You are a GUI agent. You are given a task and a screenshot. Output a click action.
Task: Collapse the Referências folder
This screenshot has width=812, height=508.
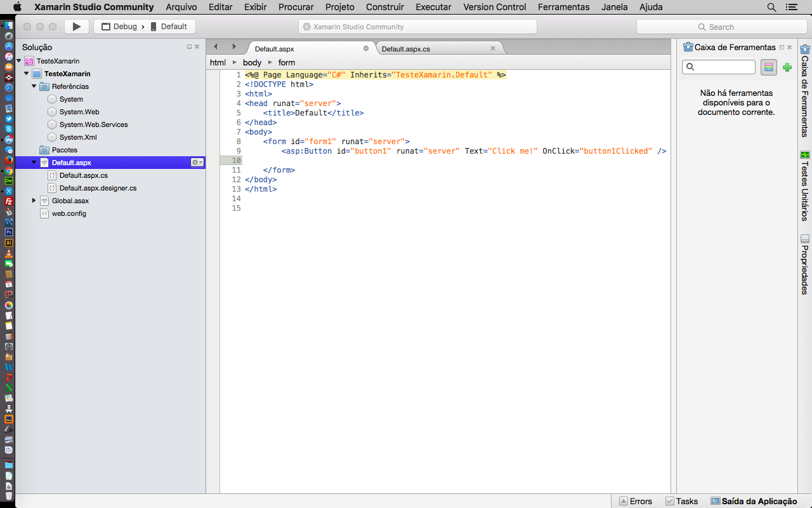click(34, 86)
